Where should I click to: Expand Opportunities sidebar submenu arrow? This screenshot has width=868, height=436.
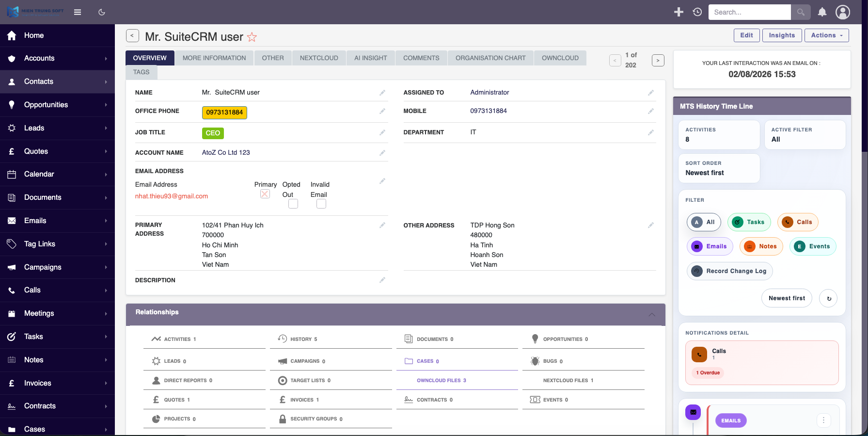point(106,105)
